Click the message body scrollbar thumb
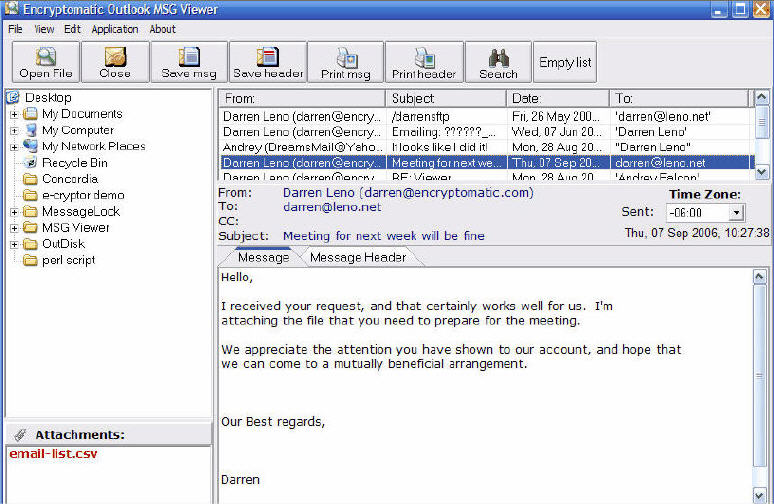774x504 pixels. pos(759,375)
